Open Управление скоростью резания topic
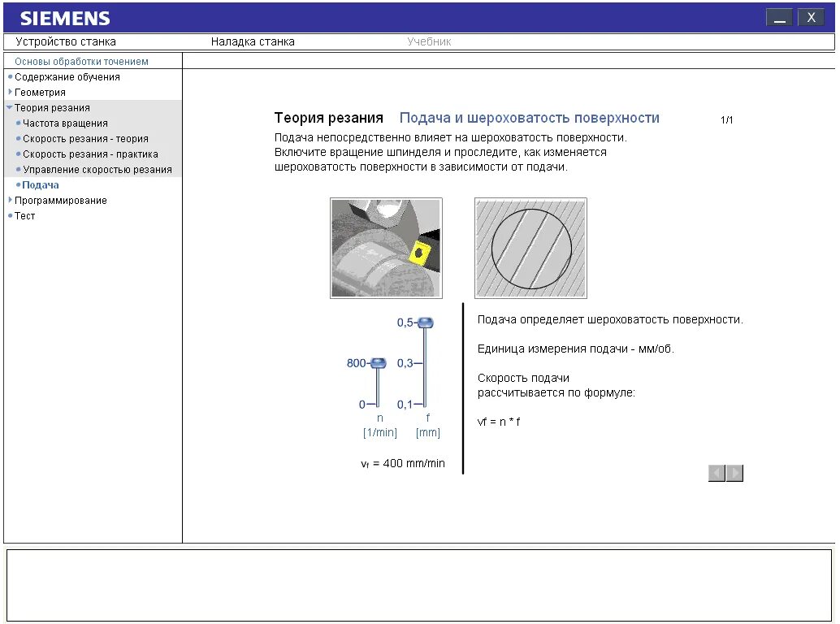Screen dimensions: 840x624 click(97, 171)
